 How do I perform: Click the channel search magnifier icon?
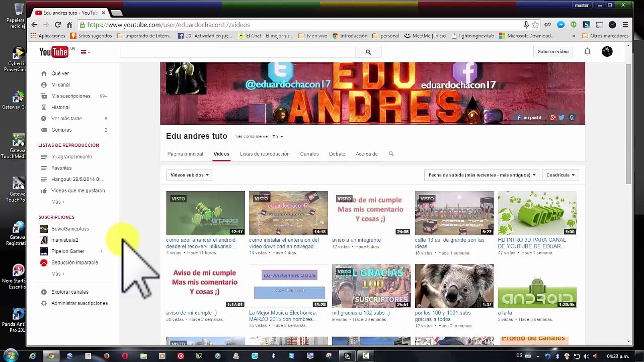click(391, 154)
